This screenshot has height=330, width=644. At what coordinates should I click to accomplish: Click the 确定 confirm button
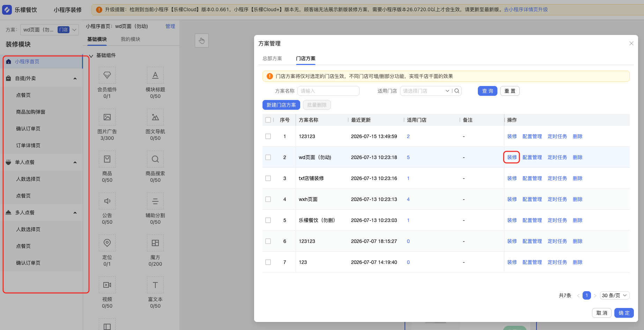tap(624, 313)
